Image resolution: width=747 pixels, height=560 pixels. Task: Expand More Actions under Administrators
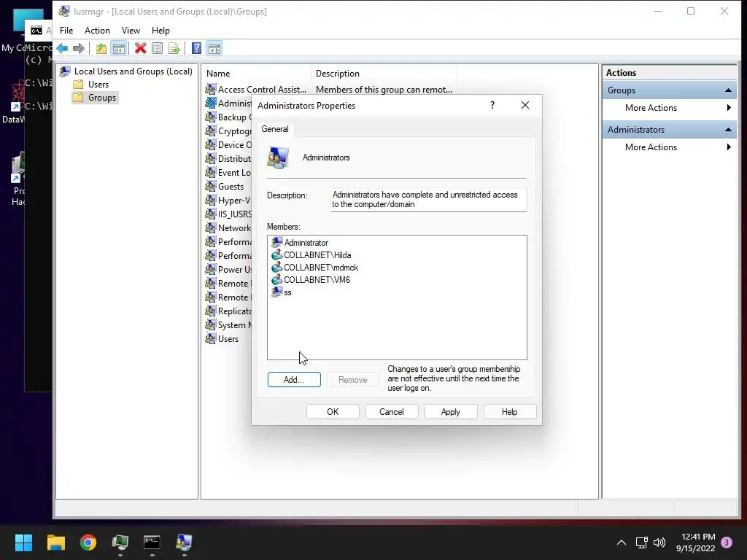(670, 147)
